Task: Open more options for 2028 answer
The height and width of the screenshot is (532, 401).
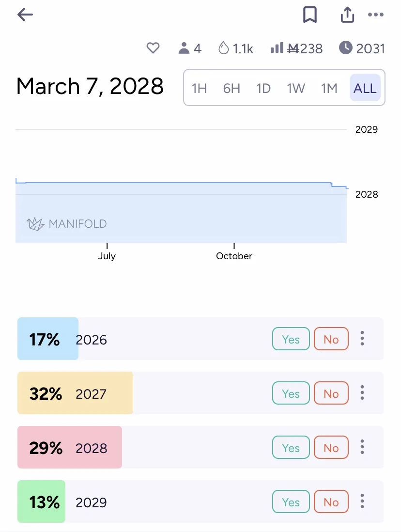Action: pyautogui.click(x=362, y=447)
